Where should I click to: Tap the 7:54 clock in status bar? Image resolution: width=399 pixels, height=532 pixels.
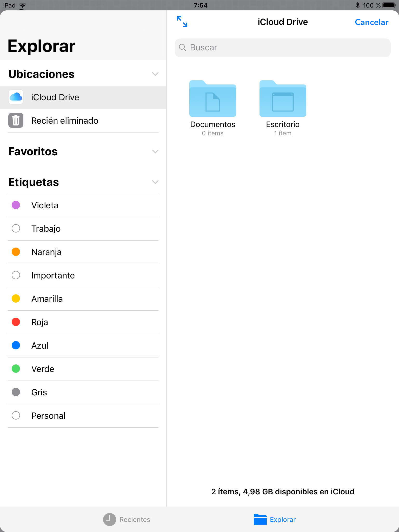click(x=201, y=5)
